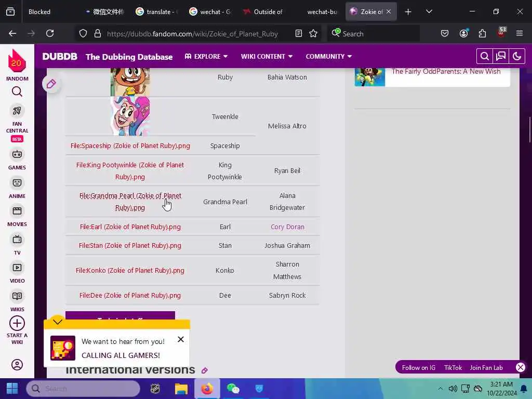Viewport: 532px width, 399px height.
Task: Click the Ruby character thumbnail
Action: pyautogui.click(x=130, y=82)
